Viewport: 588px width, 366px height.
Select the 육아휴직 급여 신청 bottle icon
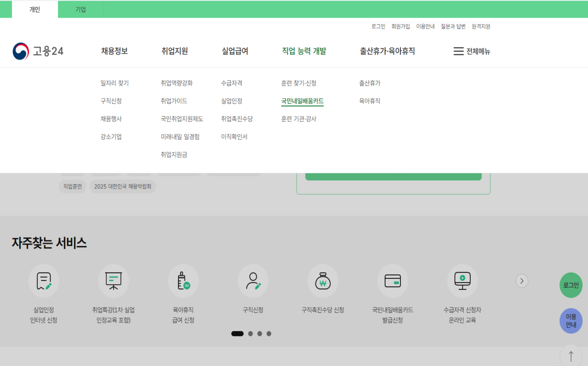coord(183,281)
